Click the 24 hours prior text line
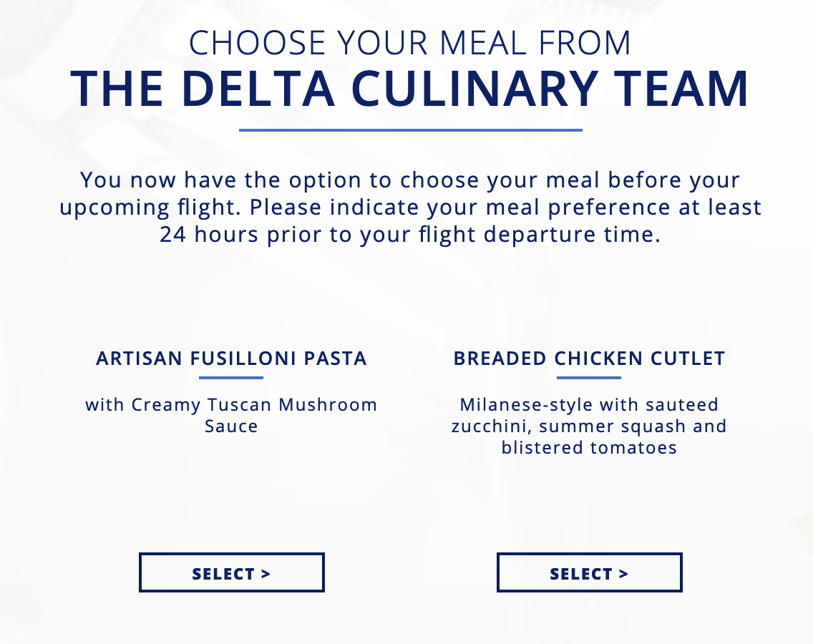 click(x=410, y=235)
